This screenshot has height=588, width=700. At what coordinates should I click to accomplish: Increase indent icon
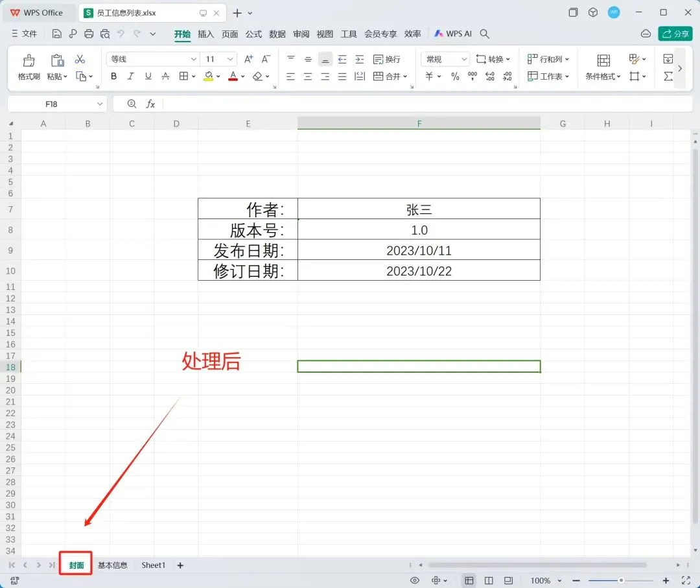(359, 59)
